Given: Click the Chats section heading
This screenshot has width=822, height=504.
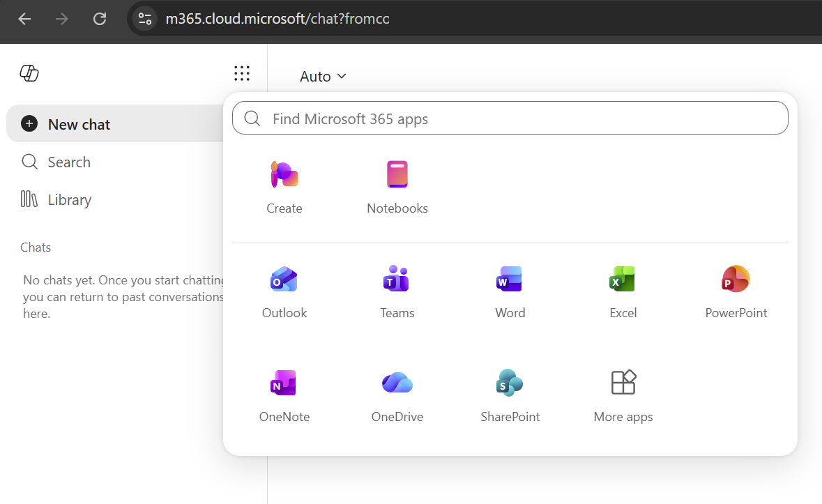Looking at the screenshot, I should coord(36,247).
